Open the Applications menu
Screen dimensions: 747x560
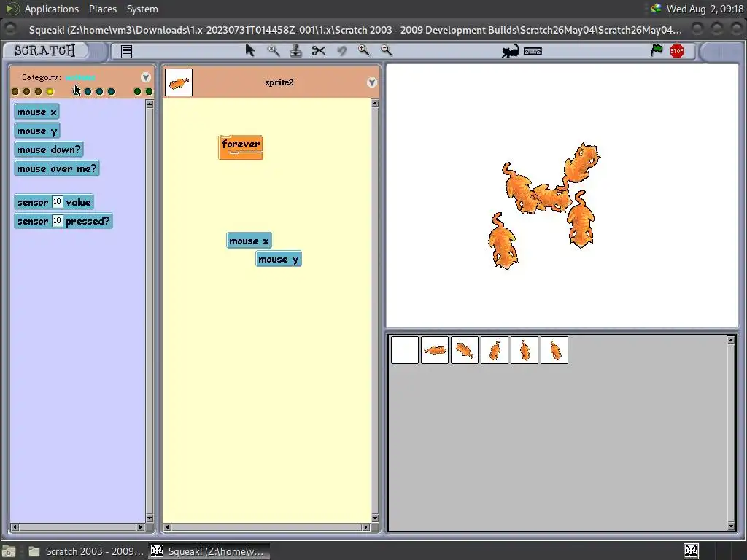[52, 9]
